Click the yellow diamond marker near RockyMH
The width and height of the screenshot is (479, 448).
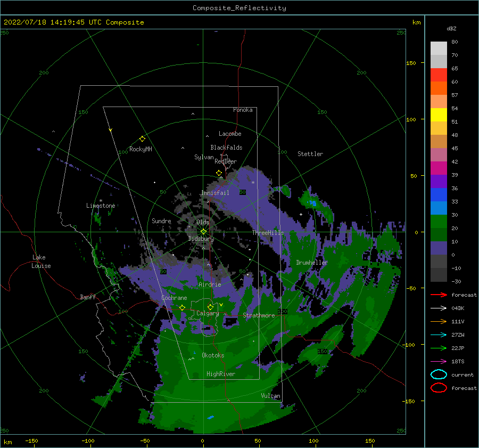point(142,139)
